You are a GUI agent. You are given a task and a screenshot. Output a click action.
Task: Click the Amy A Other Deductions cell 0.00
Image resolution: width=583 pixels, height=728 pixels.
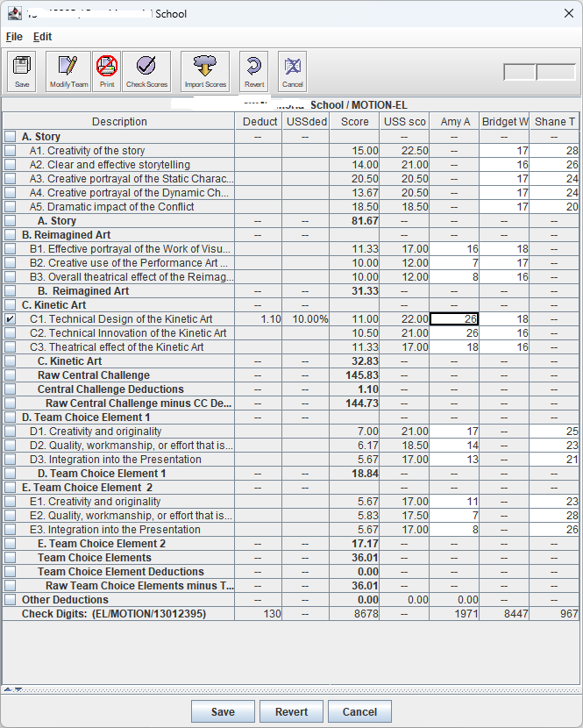tap(454, 599)
